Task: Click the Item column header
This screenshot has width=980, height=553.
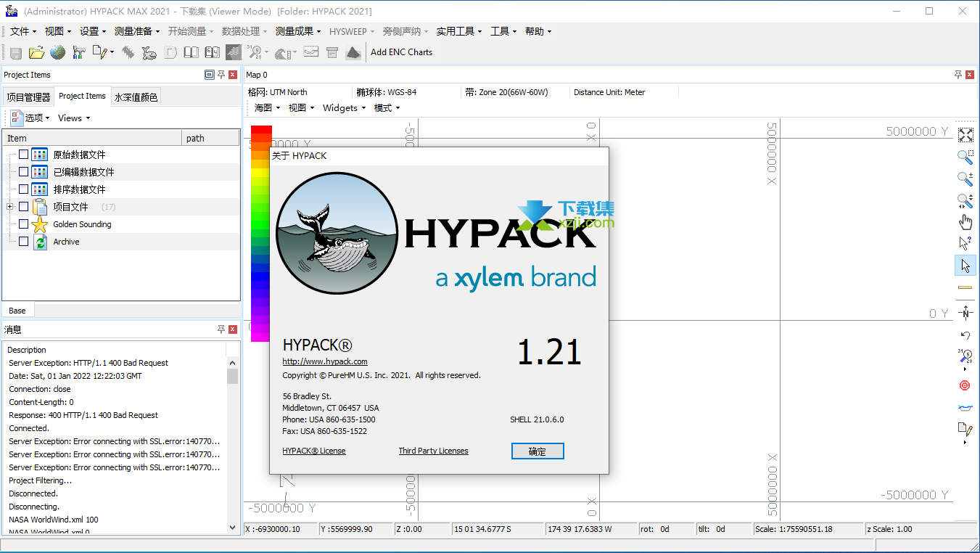Action: click(93, 138)
